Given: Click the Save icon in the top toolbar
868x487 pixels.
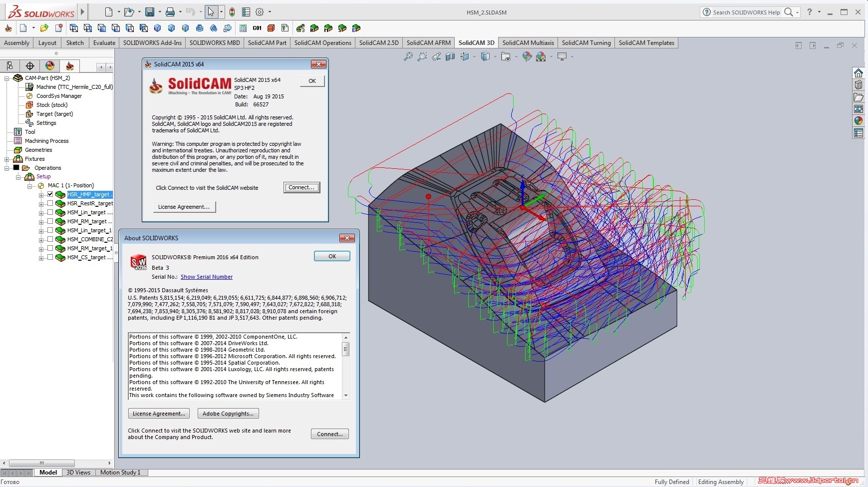Looking at the screenshot, I should pos(150,12).
